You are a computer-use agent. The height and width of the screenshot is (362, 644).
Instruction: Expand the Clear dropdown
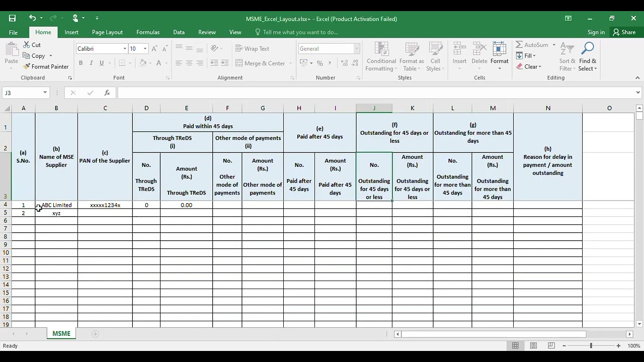click(x=540, y=67)
